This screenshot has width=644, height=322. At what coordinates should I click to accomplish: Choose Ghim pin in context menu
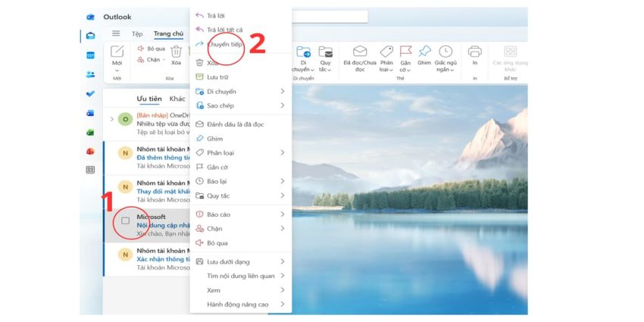pyautogui.click(x=241, y=139)
